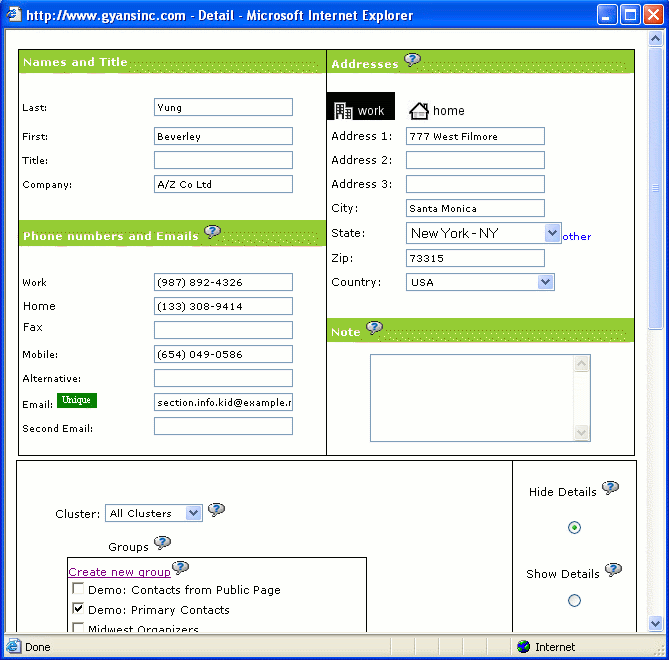
Task: Click the help icon beside Note heading
Action: click(x=374, y=328)
